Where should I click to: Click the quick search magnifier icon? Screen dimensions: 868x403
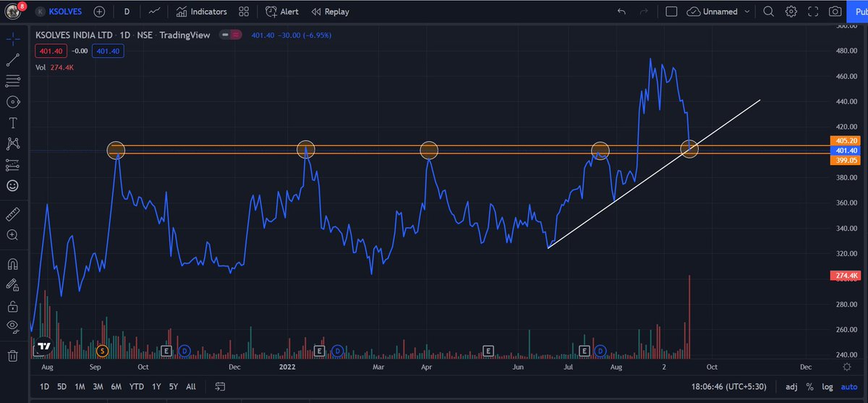(769, 12)
